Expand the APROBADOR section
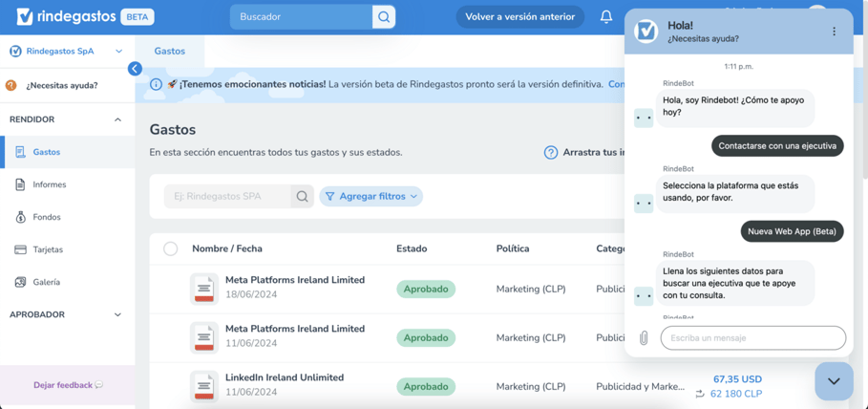Viewport: 868px width, 409px height. pos(117,314)
